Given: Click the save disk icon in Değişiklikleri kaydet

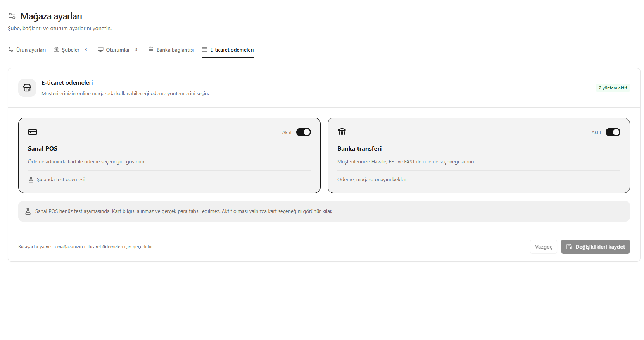Looking at the screenshot, I should 569,247.
